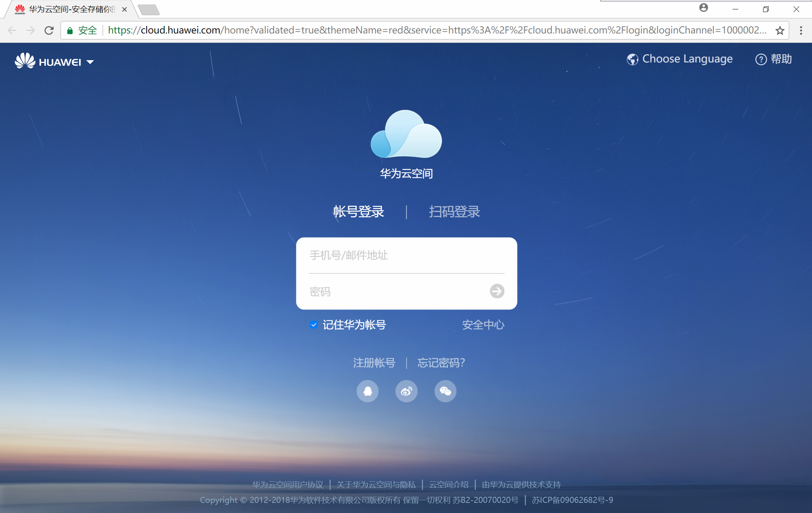Open the 注册帐号 registration link

374,363
